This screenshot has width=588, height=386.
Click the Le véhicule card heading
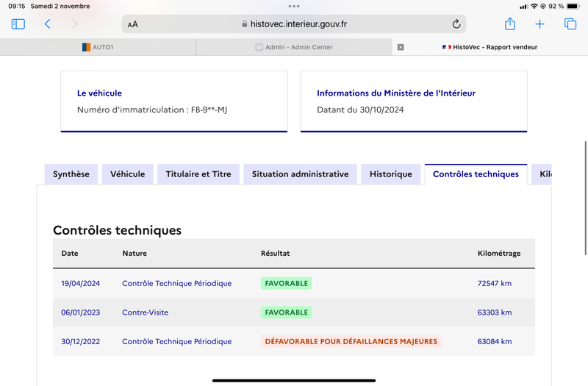pos(99,93)
